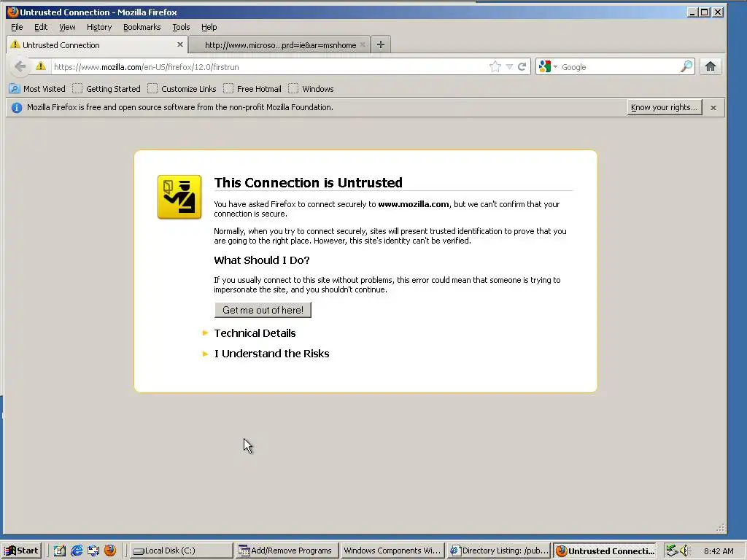Click the Untrusted Connection taskbar button
Image resolution: width=747 pixels, height=560 pixels.
click(605, 551)
